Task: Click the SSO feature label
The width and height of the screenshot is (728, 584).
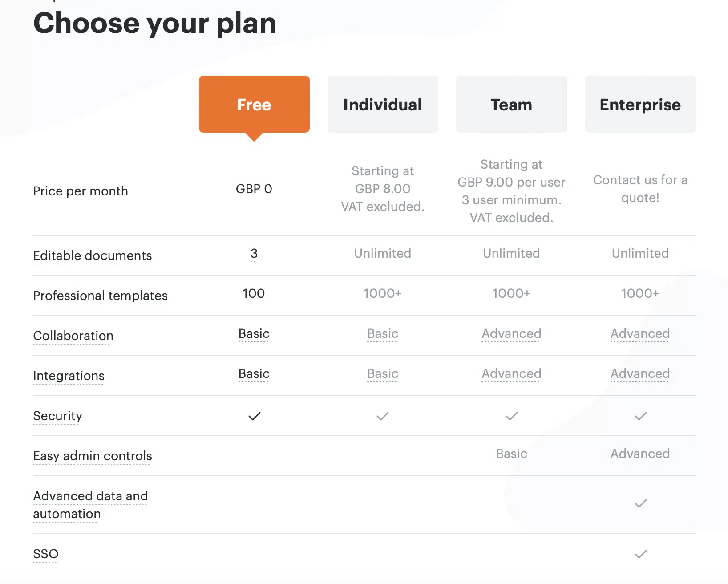Action: tap(46, 554)
